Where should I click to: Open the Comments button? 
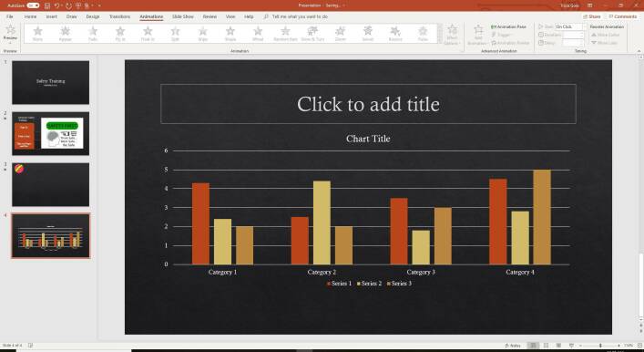[623, 16]
